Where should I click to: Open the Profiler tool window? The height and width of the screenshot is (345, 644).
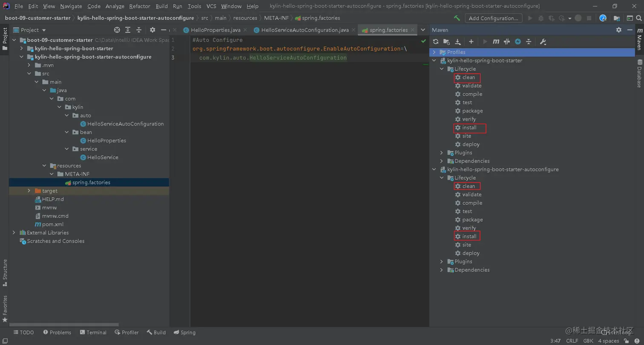pos(126,332)
